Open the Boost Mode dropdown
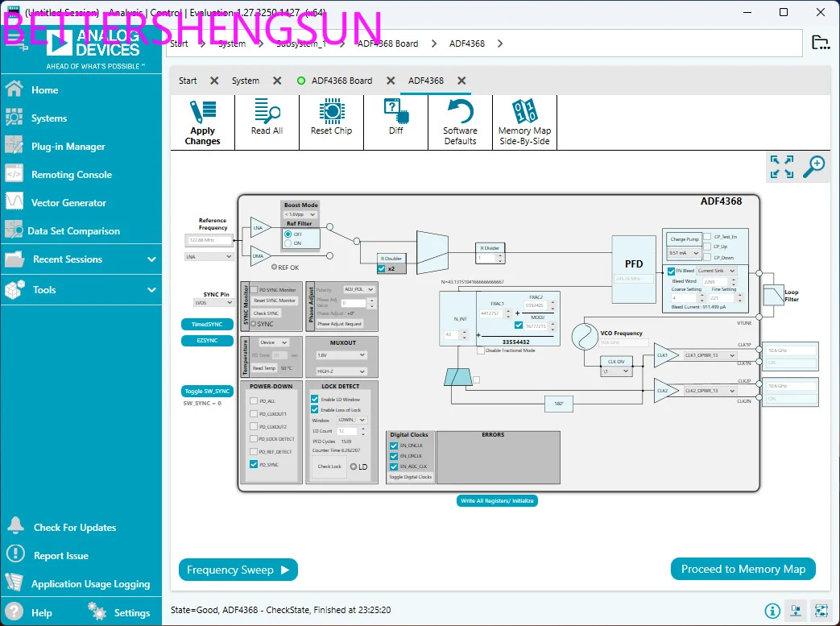Image resolution: width=840 pixels, height=626 pixels. pos(300,214)
